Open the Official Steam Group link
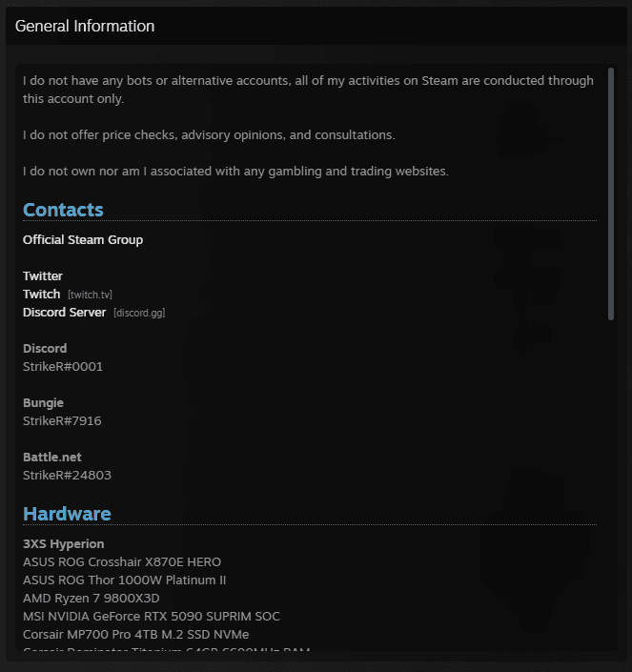Viewport: 632px width, 672px height. pyautogui.click(x=83, y=240)
